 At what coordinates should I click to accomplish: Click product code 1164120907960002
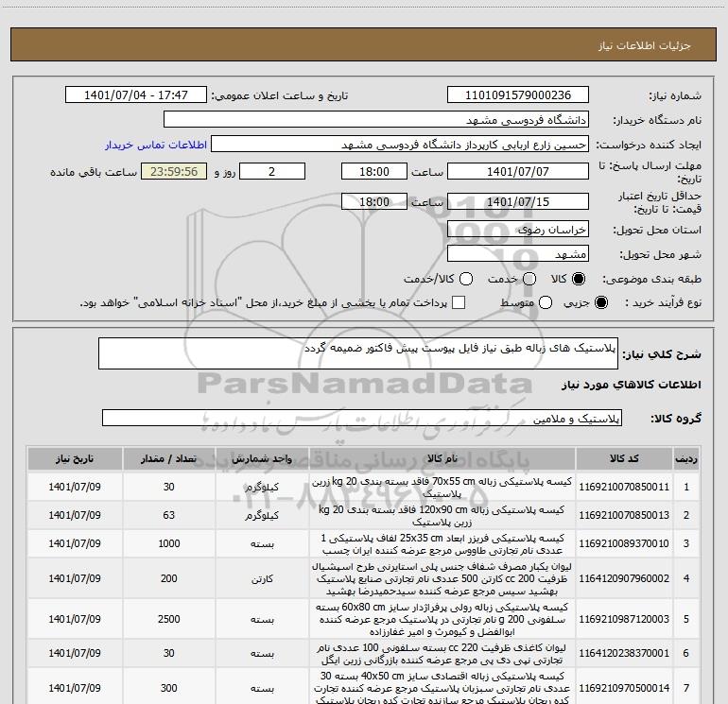click(624, 578)
